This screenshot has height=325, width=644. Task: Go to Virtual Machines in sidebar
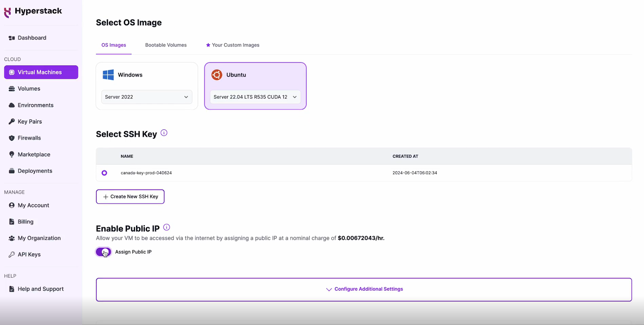tap(41, 72)
